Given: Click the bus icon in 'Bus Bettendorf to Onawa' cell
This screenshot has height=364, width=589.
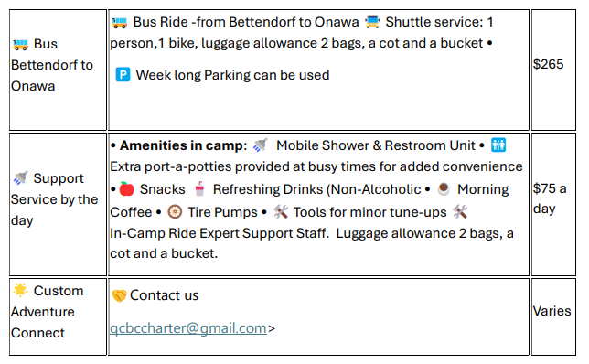Looking at the screenshot, I should pyautogui.click(x=20, y=45).
